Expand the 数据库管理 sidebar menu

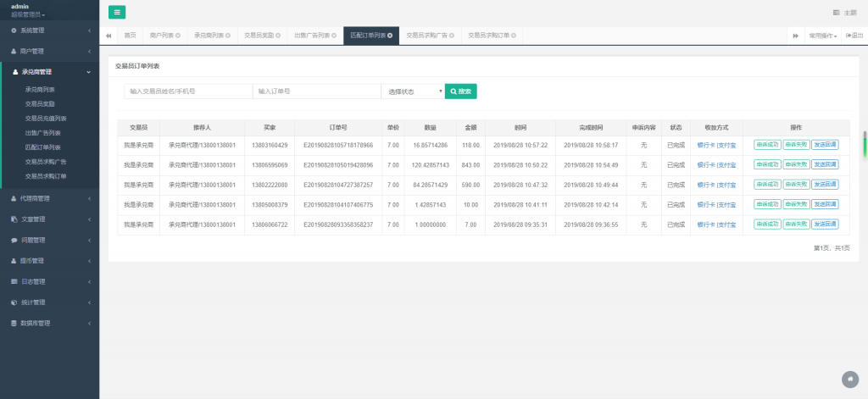tap(49, 323)
